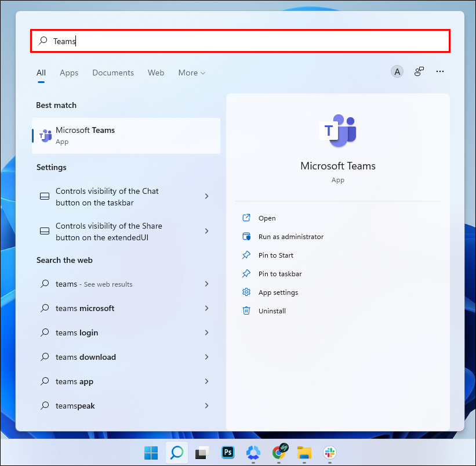Click the trash icon beside Uninstall
476x466 pixels.
(246, 310)
